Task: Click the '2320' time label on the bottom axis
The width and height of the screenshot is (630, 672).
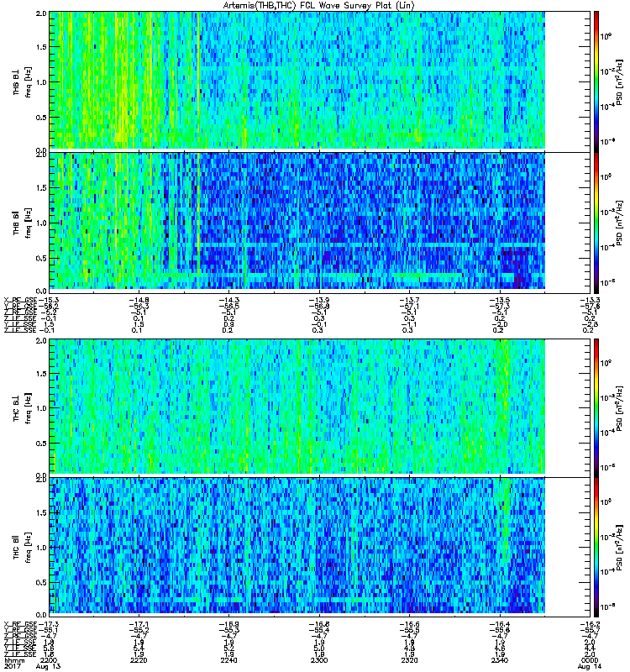Action: 409,660
